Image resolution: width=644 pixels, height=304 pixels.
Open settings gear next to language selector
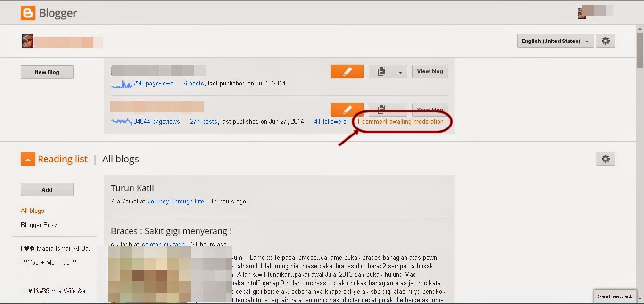605,41
